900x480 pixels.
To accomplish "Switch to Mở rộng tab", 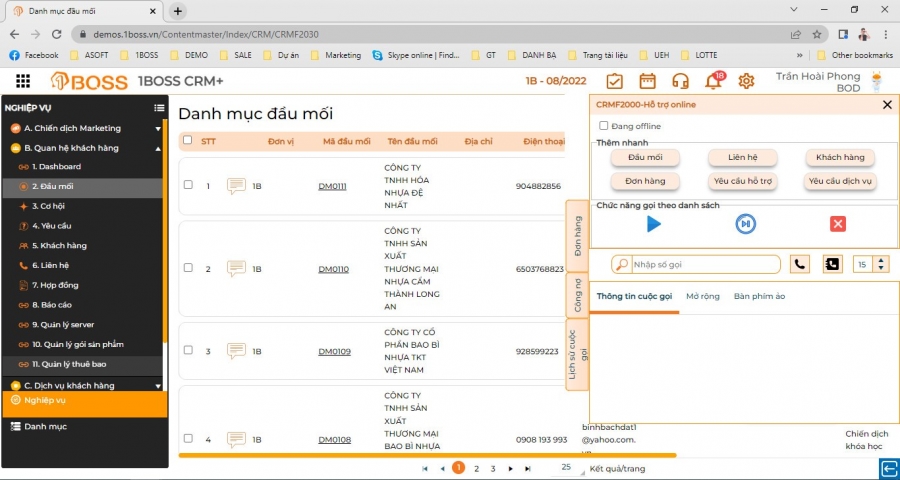I will (703, 296).
